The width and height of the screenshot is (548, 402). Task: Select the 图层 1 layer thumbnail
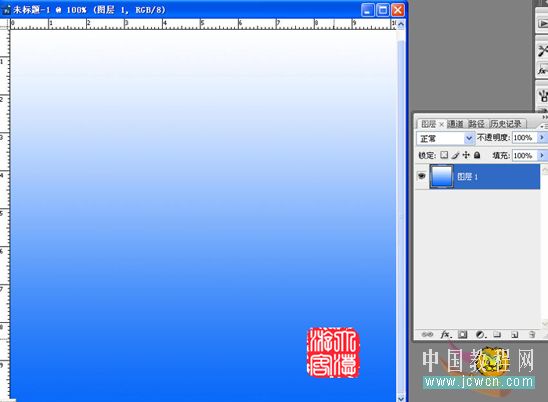tap(441, 176)
